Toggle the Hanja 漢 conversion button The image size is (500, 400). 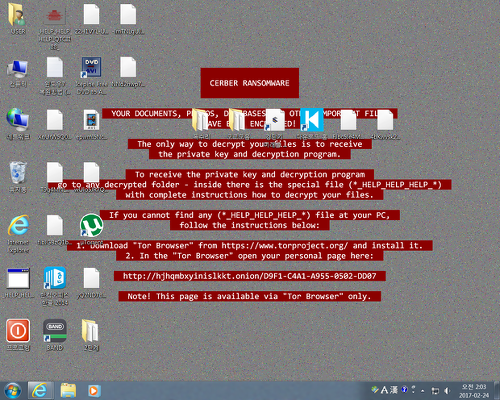coord(394,390)
